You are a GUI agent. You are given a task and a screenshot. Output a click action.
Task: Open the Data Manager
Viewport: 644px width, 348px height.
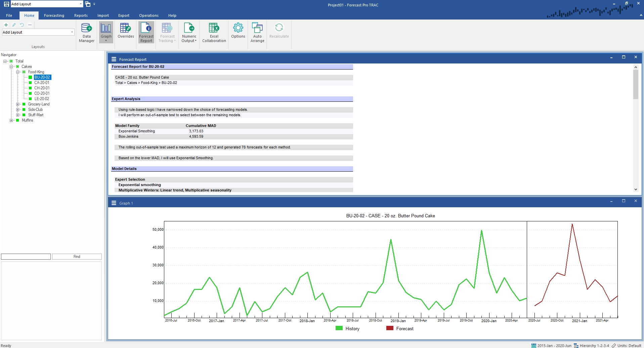(86, 33)
